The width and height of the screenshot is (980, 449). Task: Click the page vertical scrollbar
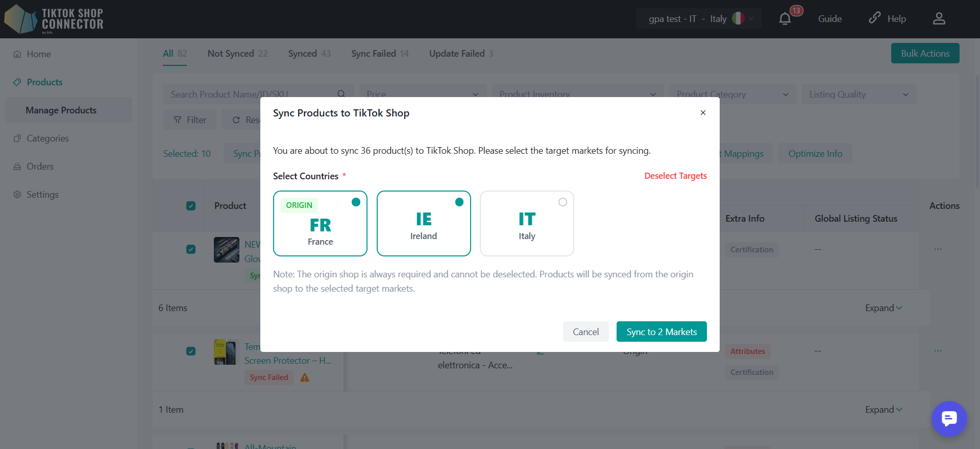[x=977, y=133]
